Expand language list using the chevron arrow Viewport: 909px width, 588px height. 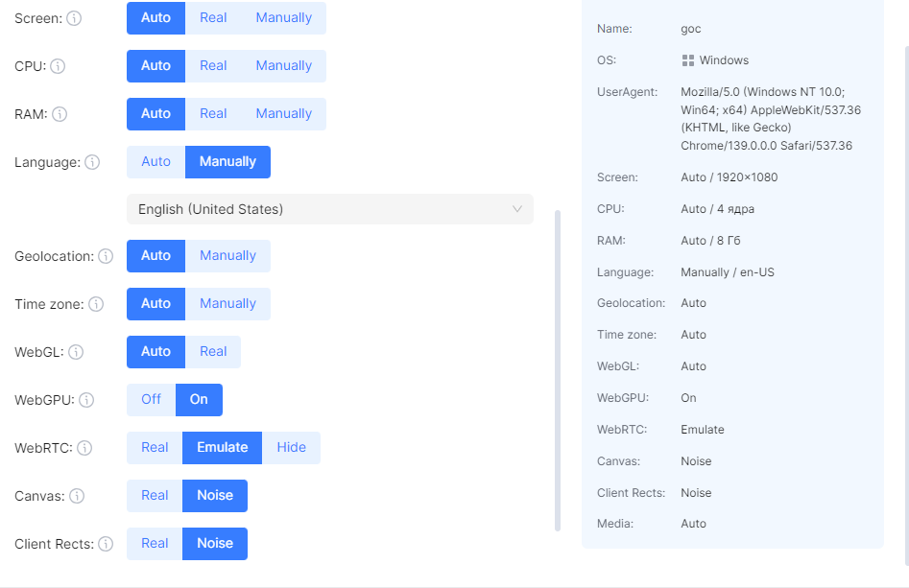click(517, 209)
